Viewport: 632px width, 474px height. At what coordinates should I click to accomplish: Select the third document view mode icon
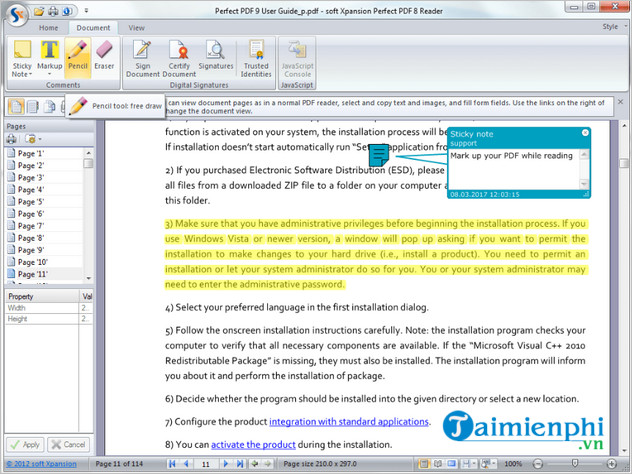pos(50,106)
